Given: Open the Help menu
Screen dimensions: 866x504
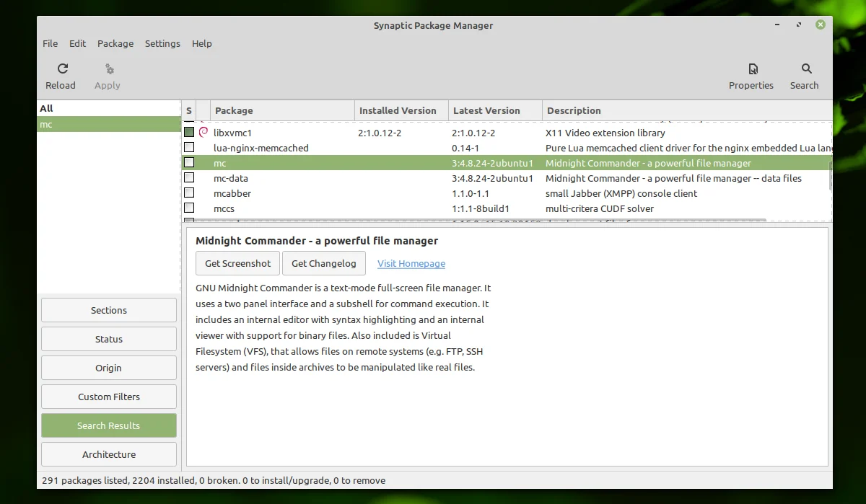Looking at the screenshot, I should pos(202,43).
